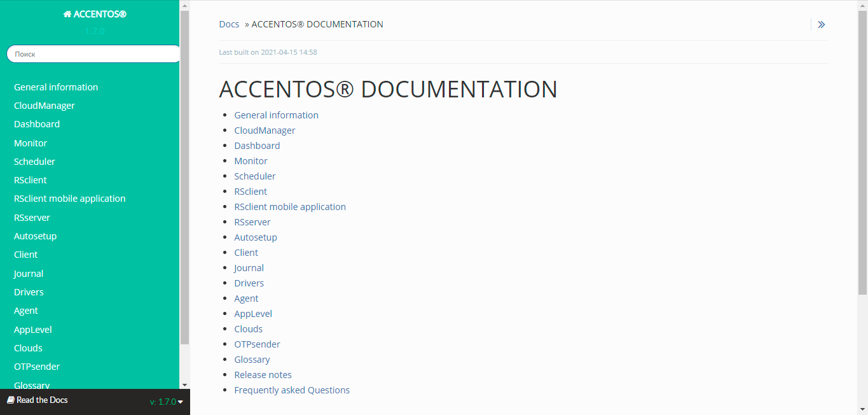Screen dimensions: 868x415
Task: Click the Last built on 2021-04-15 text
Action: pyautogui.click(x=268, y=52)
